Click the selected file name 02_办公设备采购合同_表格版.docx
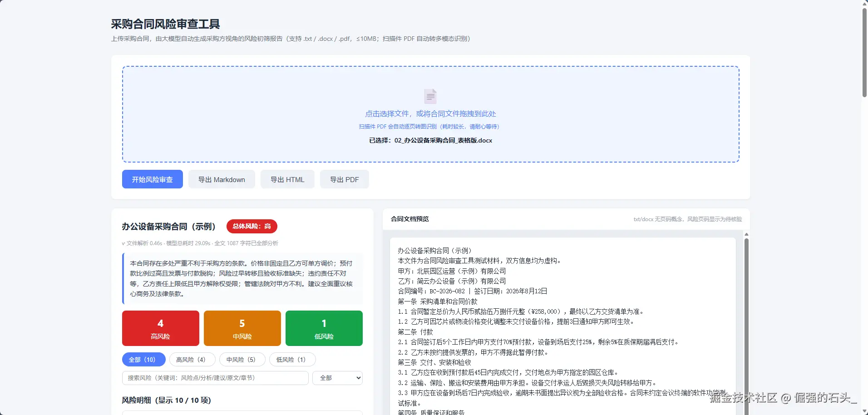868x415 pixels. (x=443, y=140)
